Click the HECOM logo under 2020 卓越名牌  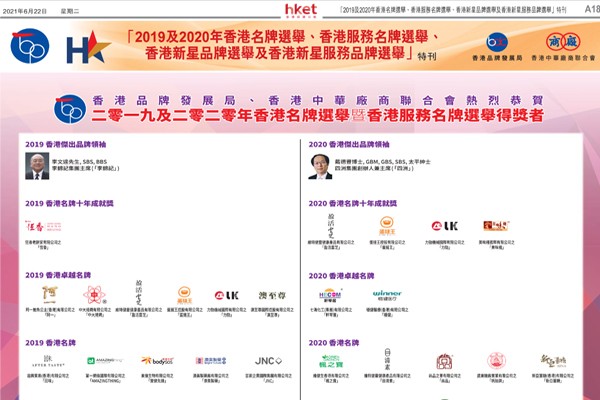pos(330,295)
